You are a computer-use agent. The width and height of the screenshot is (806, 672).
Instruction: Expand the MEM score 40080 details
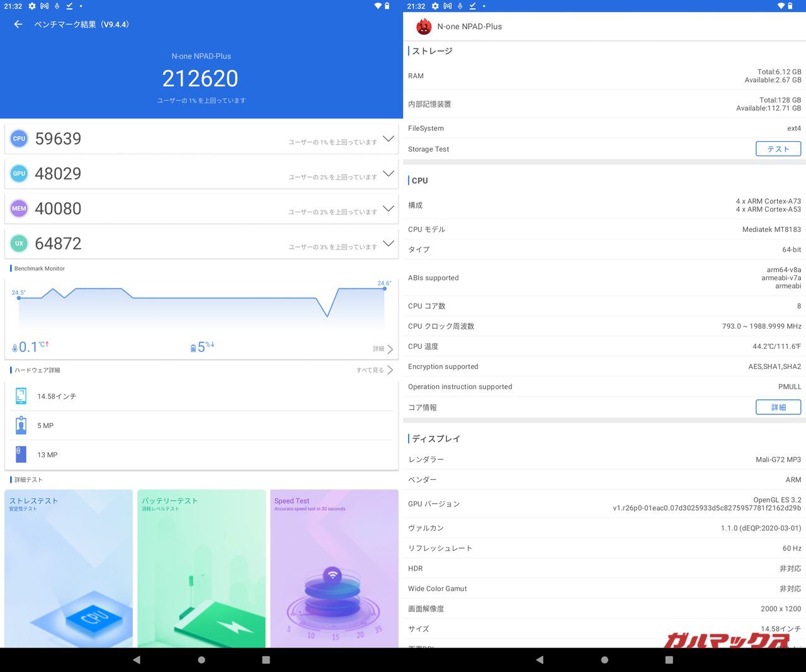pyautogui.click(x=389, y=208)
